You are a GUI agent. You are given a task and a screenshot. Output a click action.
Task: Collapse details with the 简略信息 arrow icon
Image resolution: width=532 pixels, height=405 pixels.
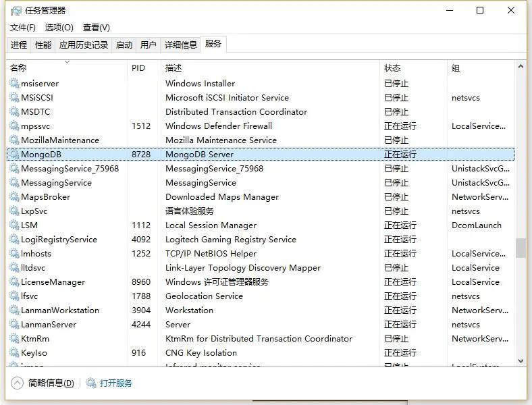(17, 383)
